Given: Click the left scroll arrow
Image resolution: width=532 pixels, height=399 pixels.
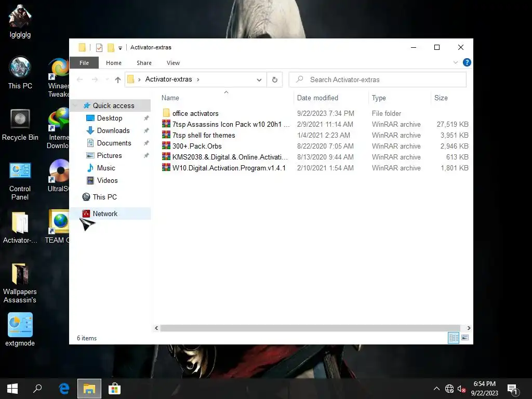Looking at the screenshot, I should [156, 328].
